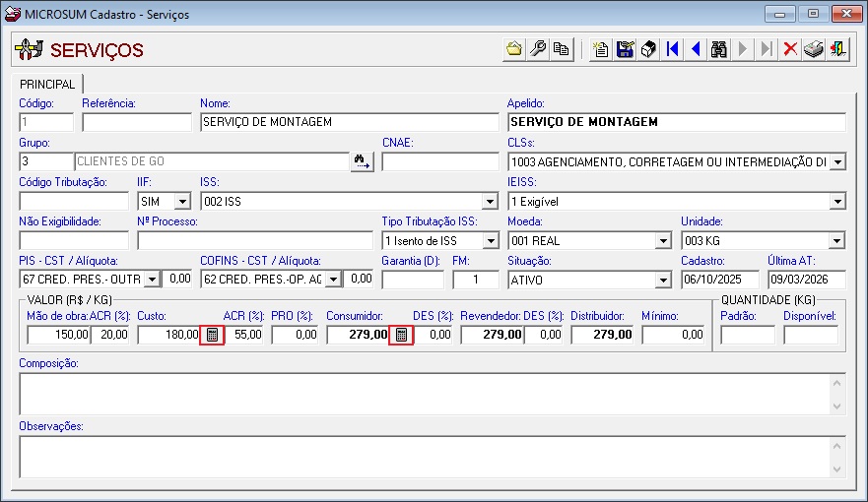Open the IEISS dropdown showing Exigível
The height and width of the screenshot is (502, 868).
[838, 201]
